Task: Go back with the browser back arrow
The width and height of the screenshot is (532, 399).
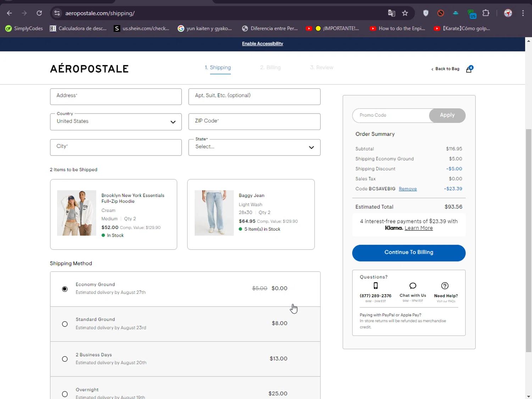Action: [10, 13]
